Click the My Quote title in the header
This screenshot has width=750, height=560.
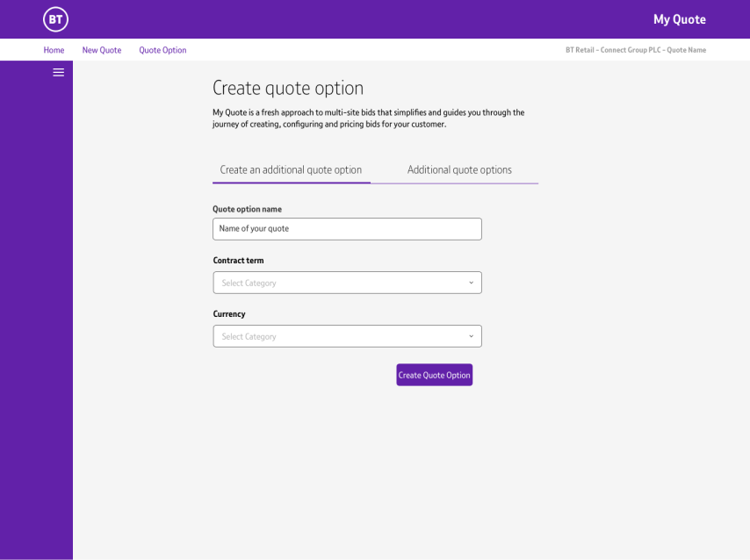679,19
